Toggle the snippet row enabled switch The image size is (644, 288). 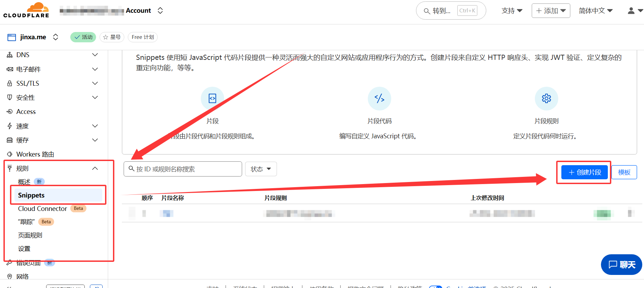(x=602, y=214)
